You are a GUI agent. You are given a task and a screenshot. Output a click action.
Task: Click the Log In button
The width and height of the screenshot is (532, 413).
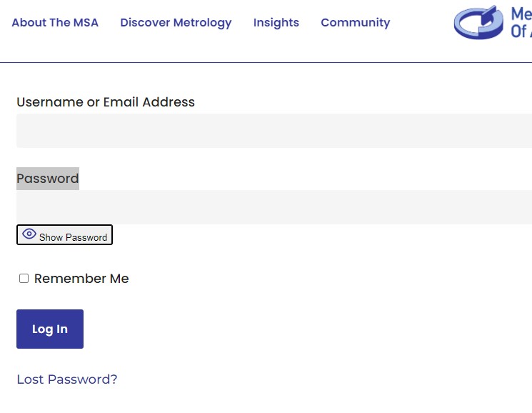pos(50,329)
